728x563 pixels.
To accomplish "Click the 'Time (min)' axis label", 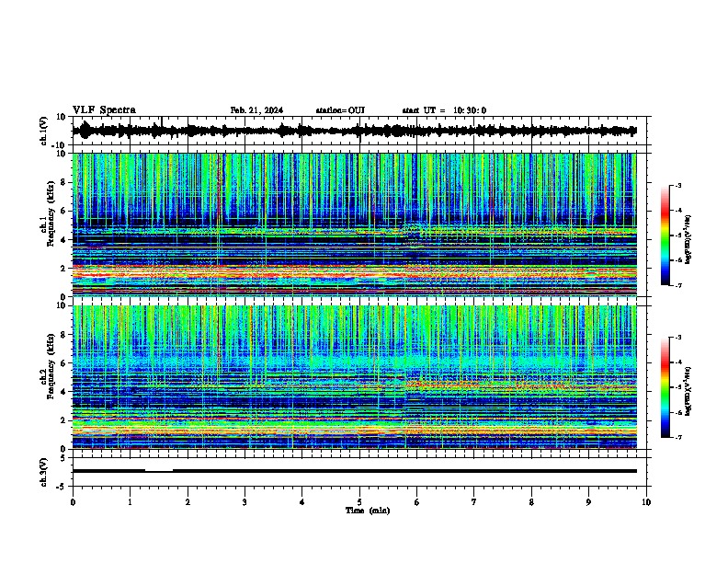I will point(368,511).
